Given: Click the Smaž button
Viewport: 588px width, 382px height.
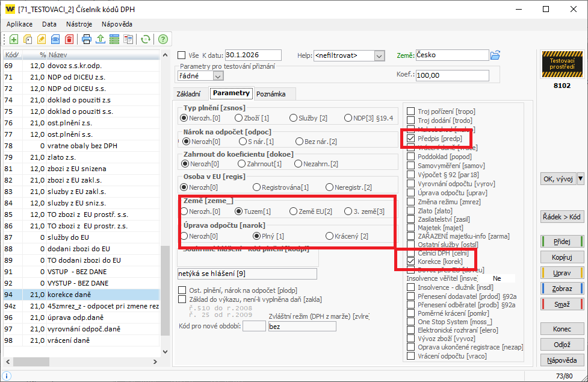Looking at the screenshot, I should tap(562, 304).
